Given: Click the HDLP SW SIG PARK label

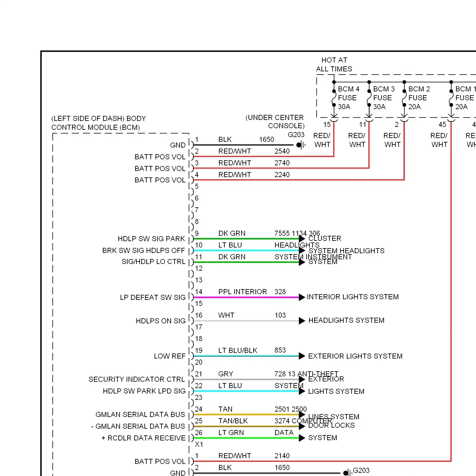Looking at the screenshot, I should click(x=151, y=239).
